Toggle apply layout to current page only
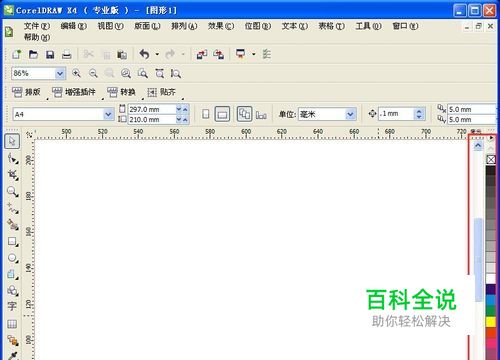The height and width of the screenshot is (360, 500). click(261, 115)
